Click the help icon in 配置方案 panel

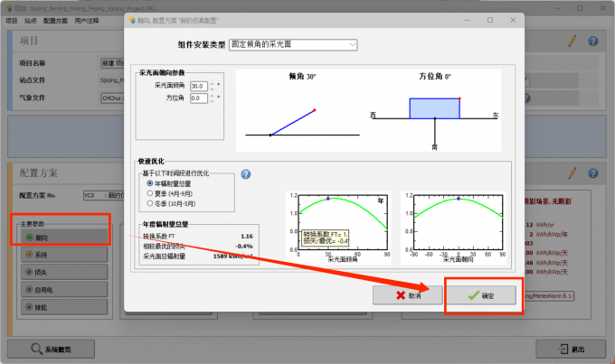click(593, 172)
